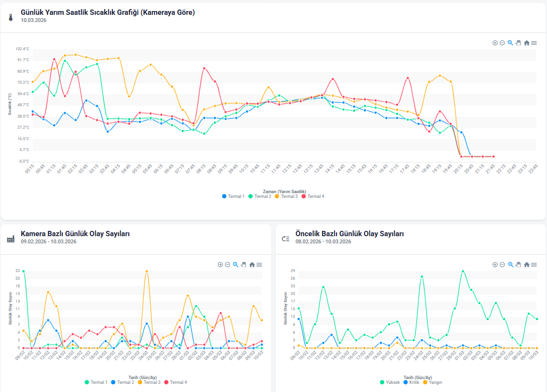Activate selection zoom on the Öncelik Bazlı chart
The width and height of the screenshot is (547, 392).
[x=510, y=264]
